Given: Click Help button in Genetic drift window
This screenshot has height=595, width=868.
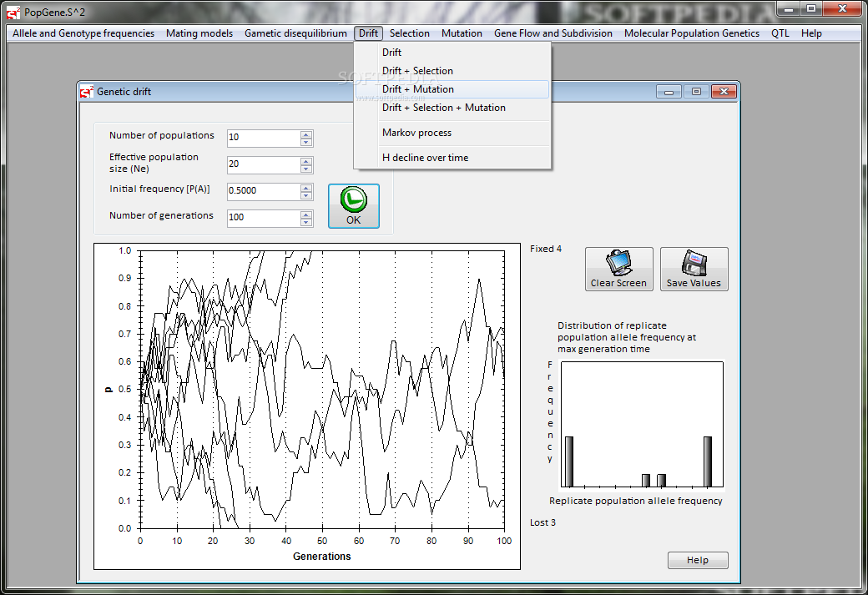Looking at the screenshot, I should coord(698,560).
